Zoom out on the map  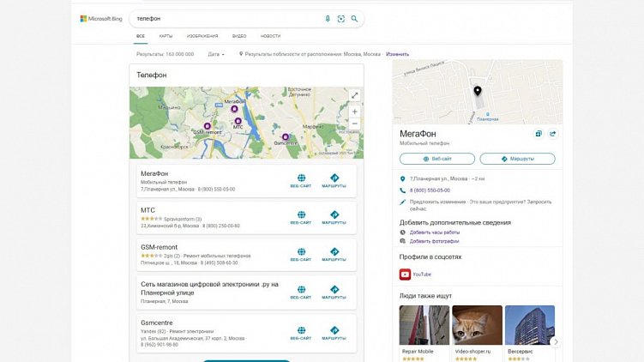click(x=354, y=124)
